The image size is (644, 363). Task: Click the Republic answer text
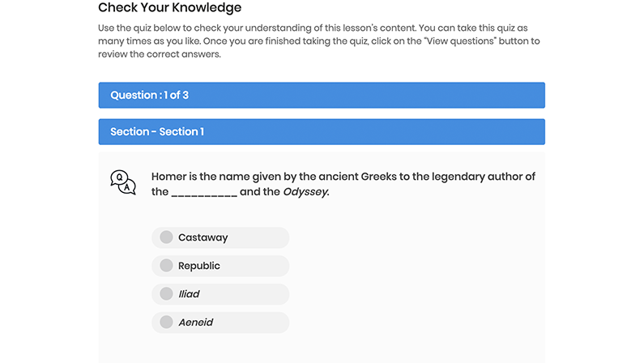pyautogui.click(x=199, y=266)
